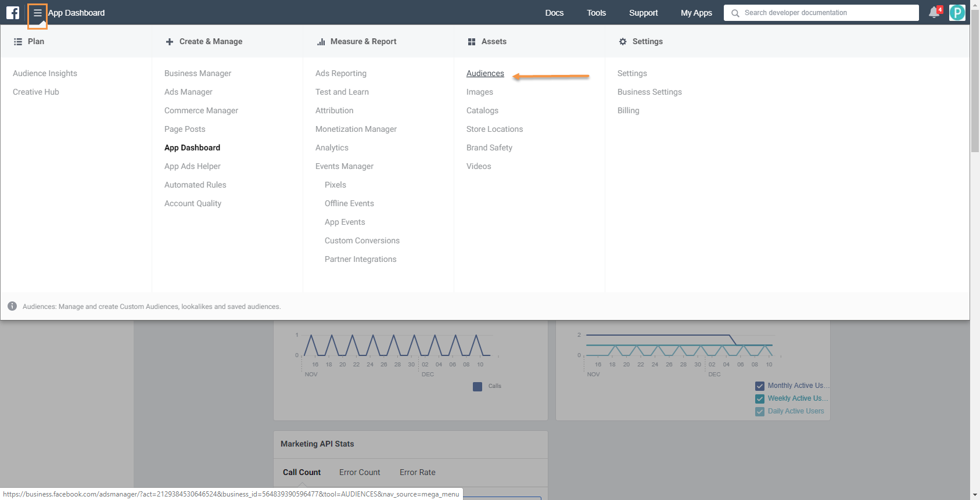Click the search magnifier icon

pyautogui.click(x=735, y=13)
